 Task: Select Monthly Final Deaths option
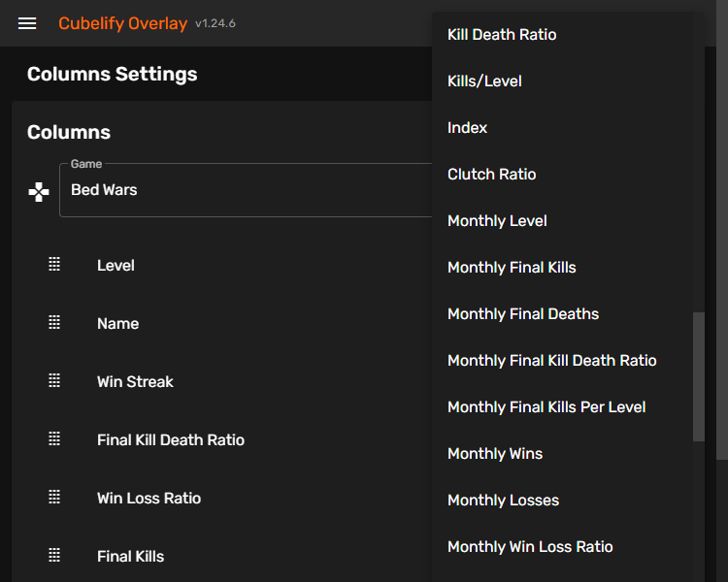(x=523, y=314)
